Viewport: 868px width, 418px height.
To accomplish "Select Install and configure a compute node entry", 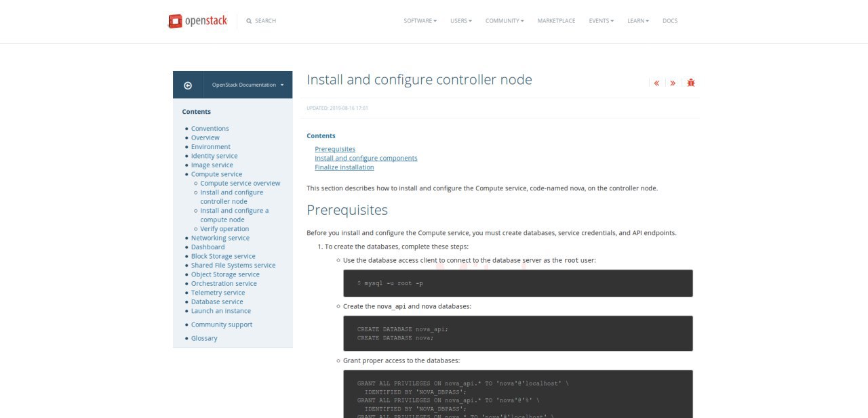I will click(x=235, y=215).
